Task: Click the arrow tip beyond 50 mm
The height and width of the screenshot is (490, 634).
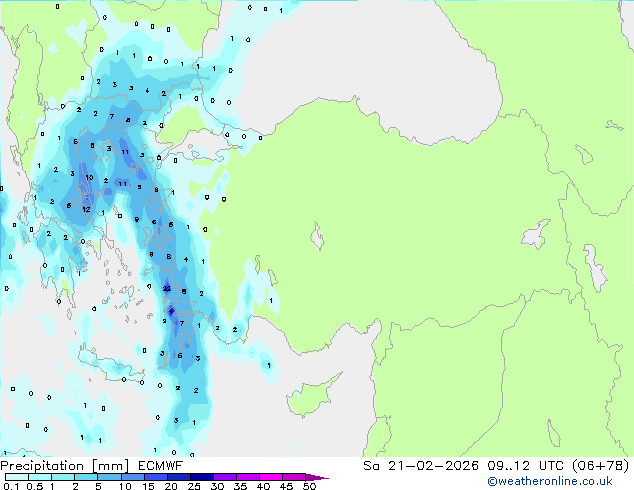Action: (x=318, y=477)
